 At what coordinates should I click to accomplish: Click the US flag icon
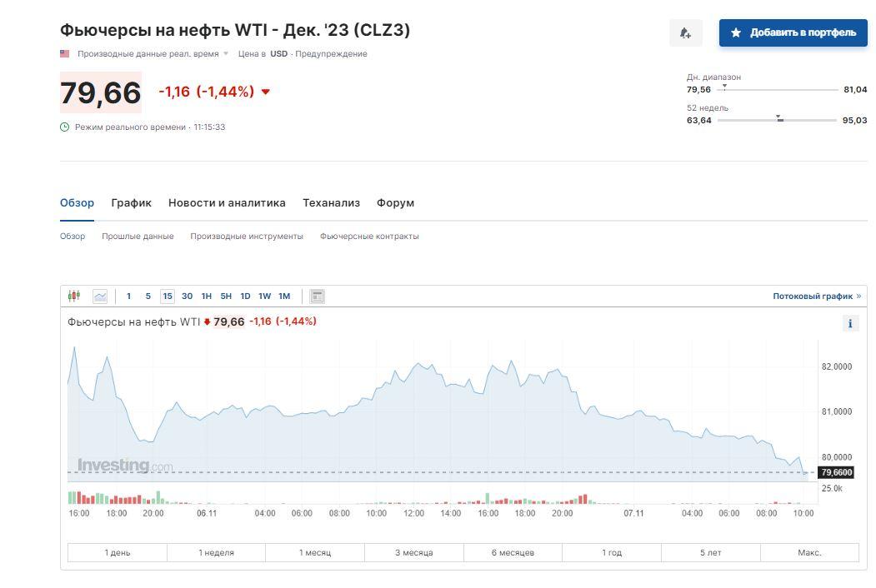pos(65,53)
